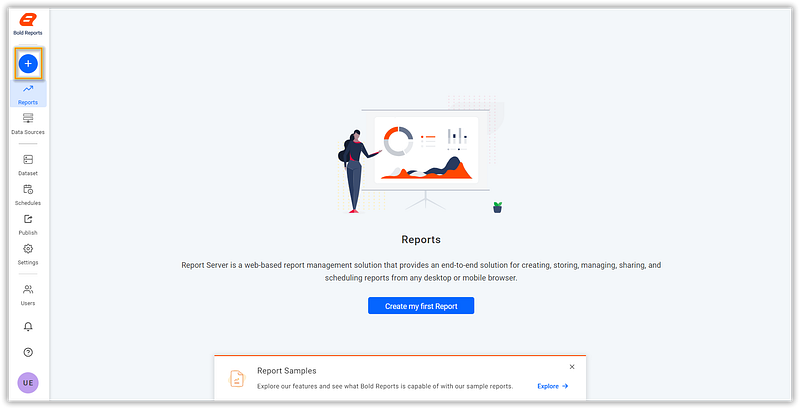Click the 'Explore our features' description text
The width and height of the screenshot is (800, 409).
click(385, 386)
